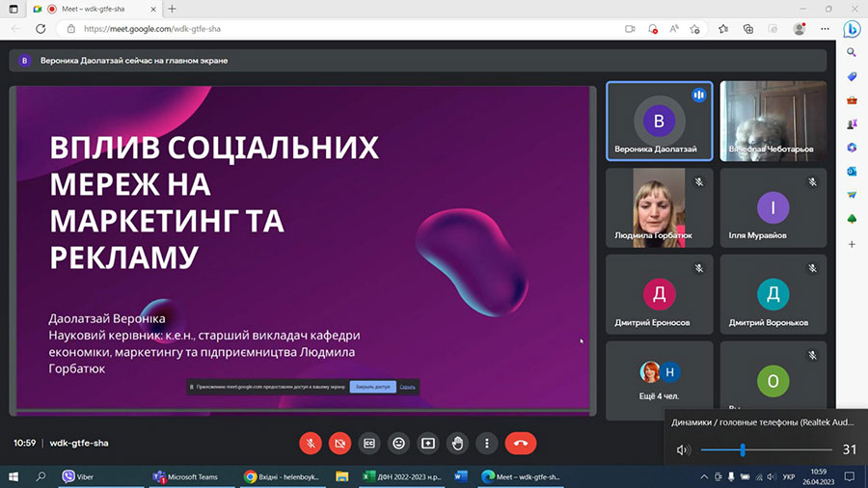
Task: Switch to Word in the taskbar
Action: 461,476
